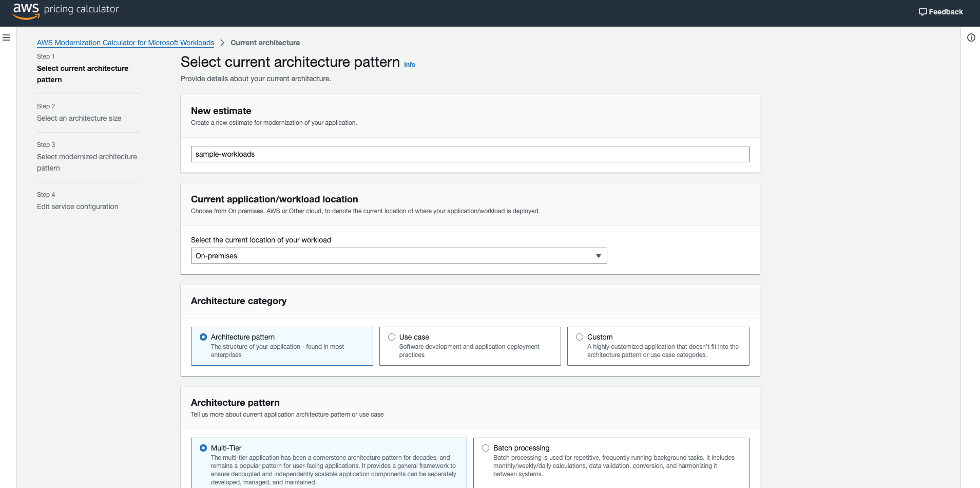Select the Architecture pattern category radio
Screen dimensions: 980x488
(x=203, y=337)
